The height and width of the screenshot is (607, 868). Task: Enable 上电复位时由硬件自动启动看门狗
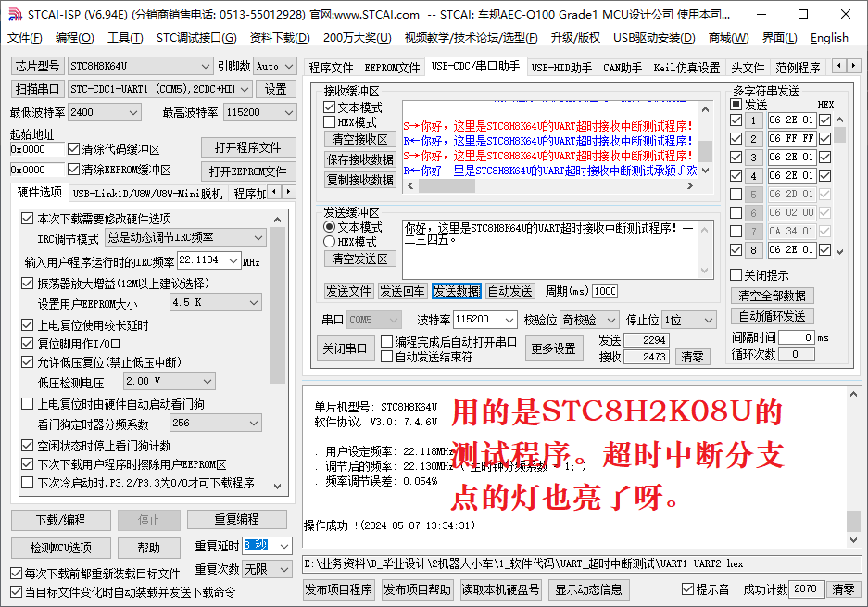(27, 404)
